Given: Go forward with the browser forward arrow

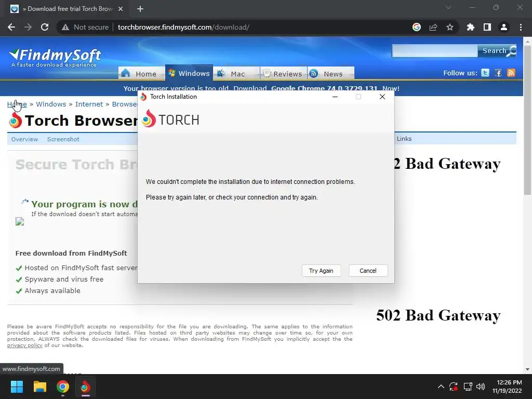Looking at the screenshot, I should pyautogui.click(x=28, y=27).
